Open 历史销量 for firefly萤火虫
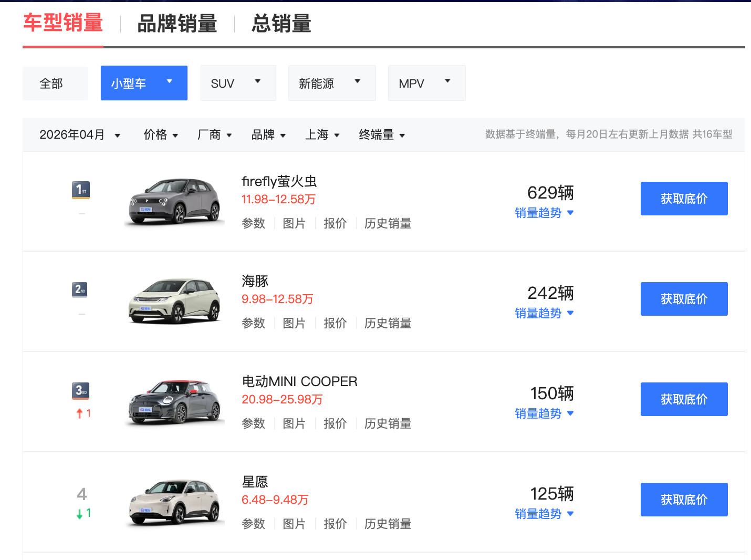751x560 pixels. [388, 223]
